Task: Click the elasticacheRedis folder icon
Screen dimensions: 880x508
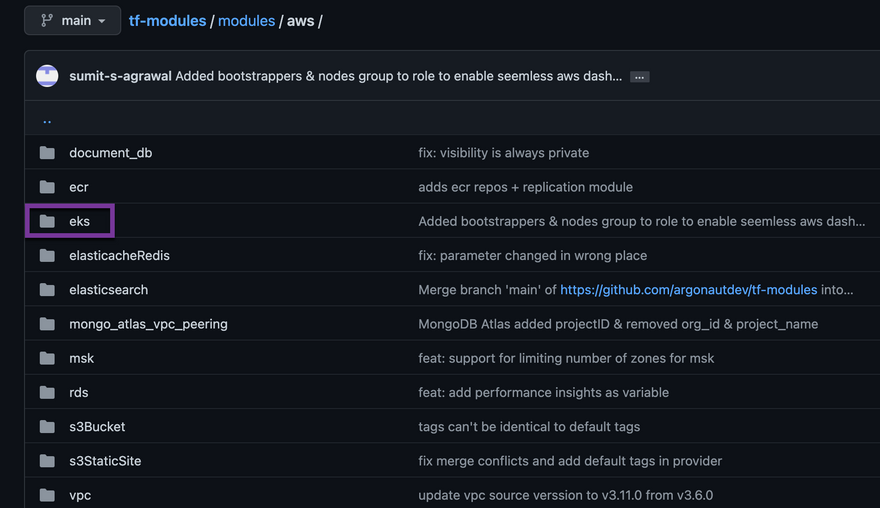Action: pyautogui.click(x=47, y=255)
